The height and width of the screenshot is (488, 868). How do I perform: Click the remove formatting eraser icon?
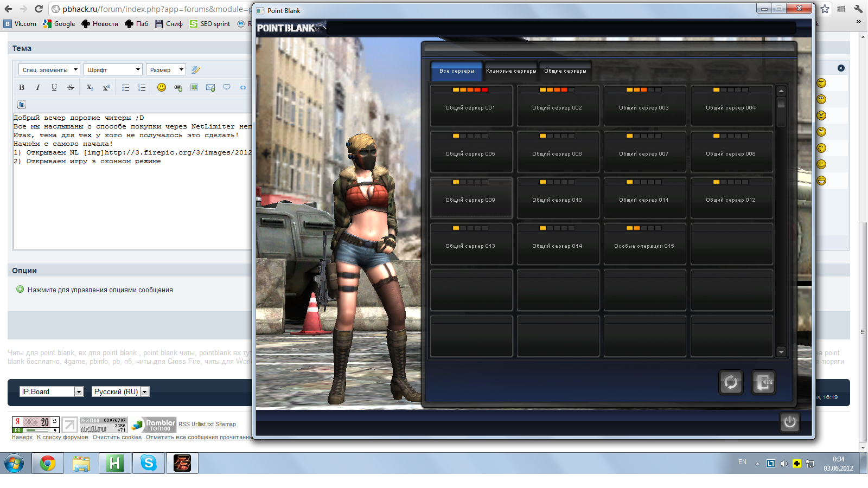tap(196, 70)
